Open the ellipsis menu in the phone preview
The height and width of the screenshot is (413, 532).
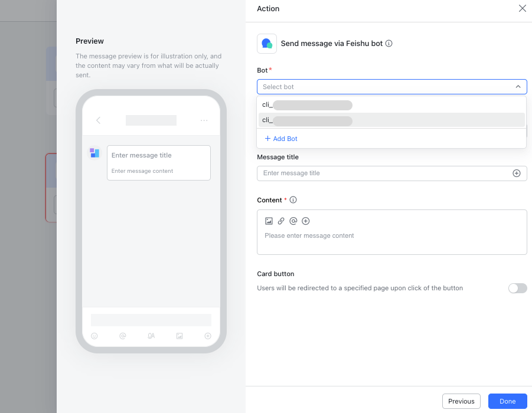(204, 120)
